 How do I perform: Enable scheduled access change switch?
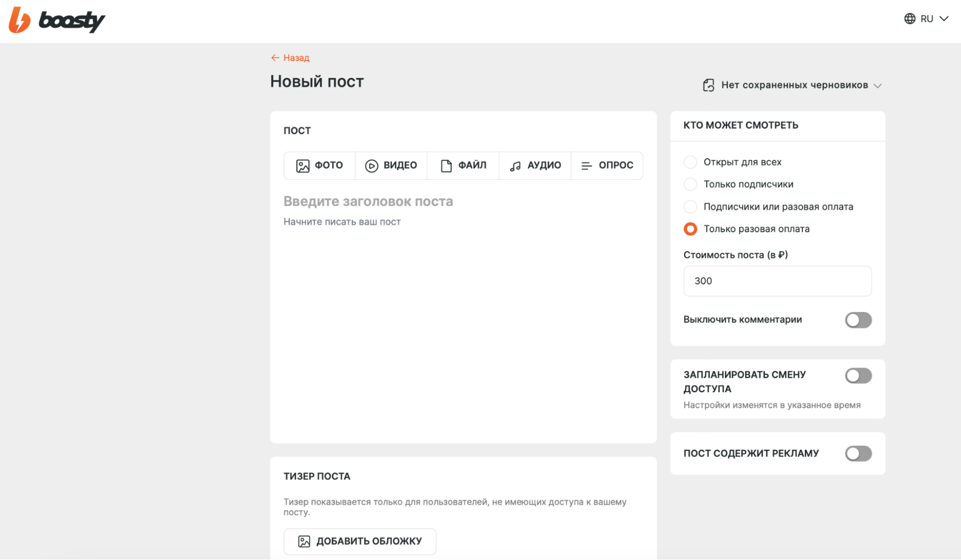coord(858,376)
